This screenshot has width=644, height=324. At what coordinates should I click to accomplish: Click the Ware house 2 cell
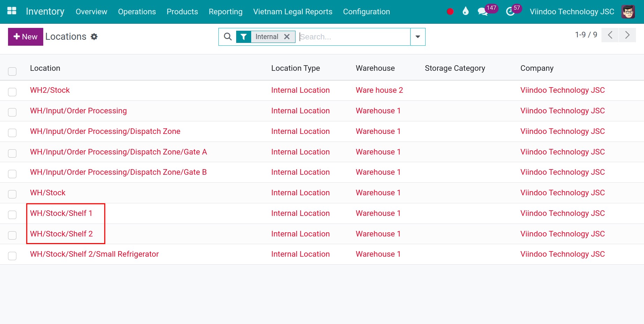click(379, 90)
